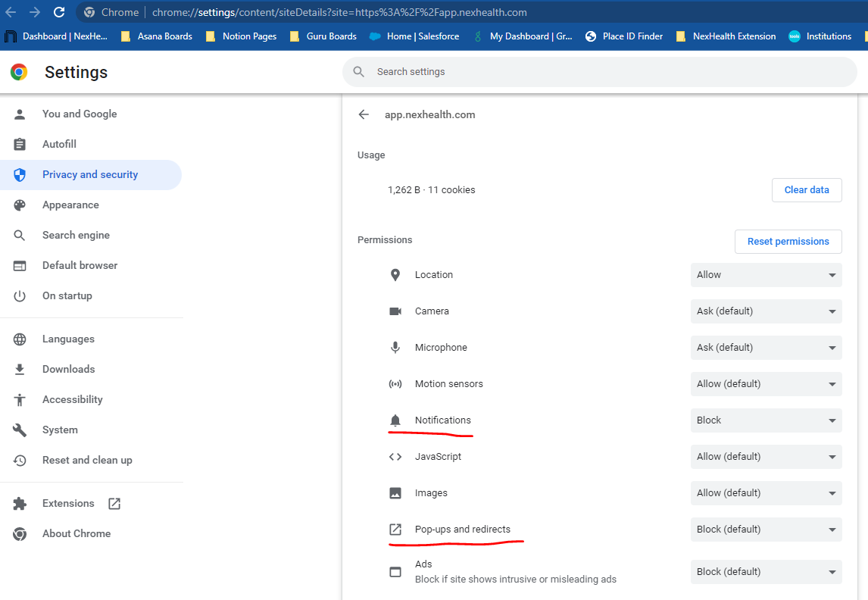
Task: Open Search engine settings section
Action: 91,236
